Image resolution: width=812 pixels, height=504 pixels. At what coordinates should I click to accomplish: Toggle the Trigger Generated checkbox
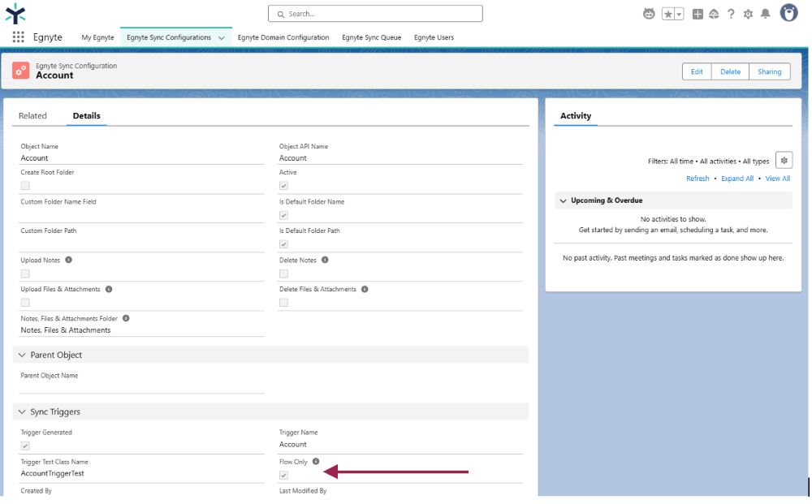click(x=25, y=446)
